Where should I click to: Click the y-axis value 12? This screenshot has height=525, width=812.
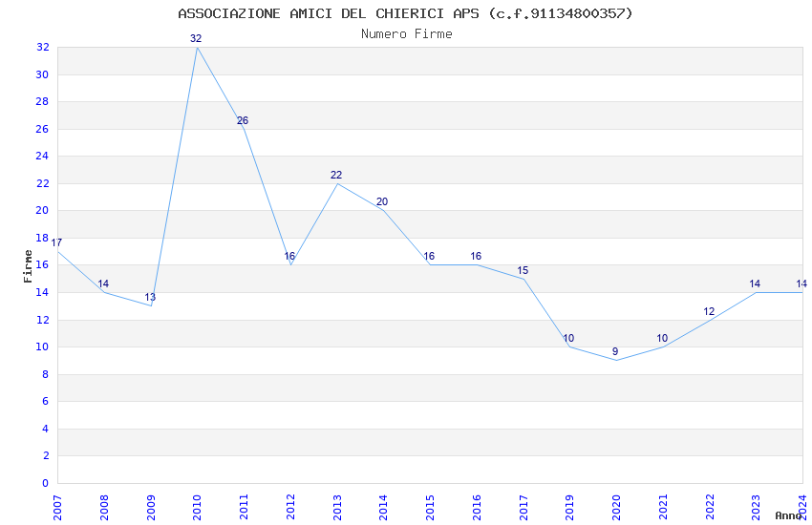42,320
